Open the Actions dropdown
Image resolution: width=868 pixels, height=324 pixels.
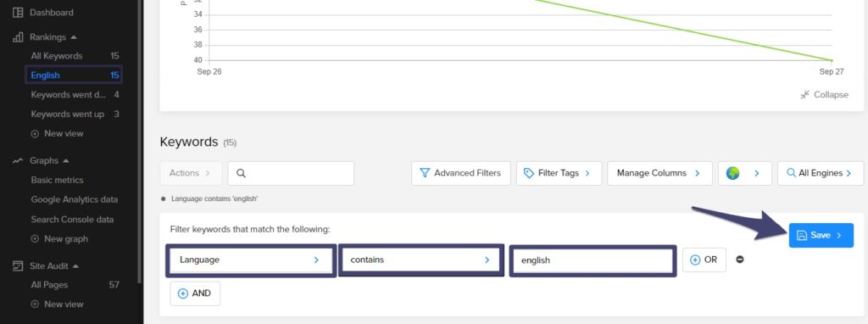(x=191, y=173)
